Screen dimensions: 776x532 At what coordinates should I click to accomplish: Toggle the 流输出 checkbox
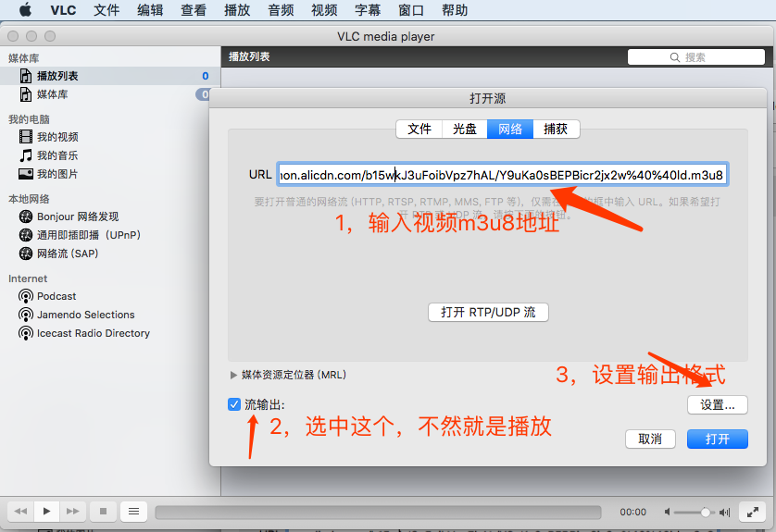[234, 404]
